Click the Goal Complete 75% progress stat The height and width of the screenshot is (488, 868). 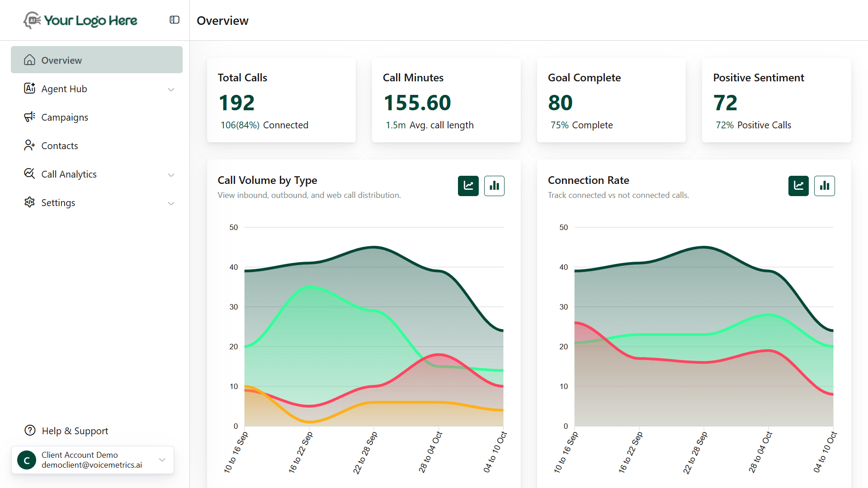pyautogui.click(x=581, y=125)
